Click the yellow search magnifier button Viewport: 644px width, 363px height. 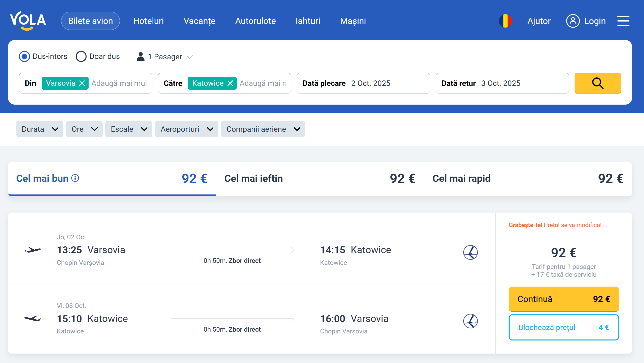coord(597,83)
